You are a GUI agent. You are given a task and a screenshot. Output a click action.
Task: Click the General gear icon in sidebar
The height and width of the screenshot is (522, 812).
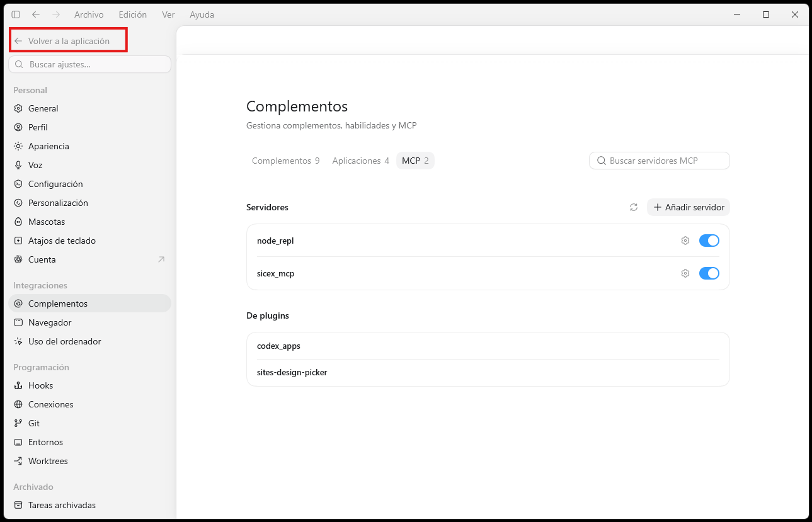click(x=18, y=108)
